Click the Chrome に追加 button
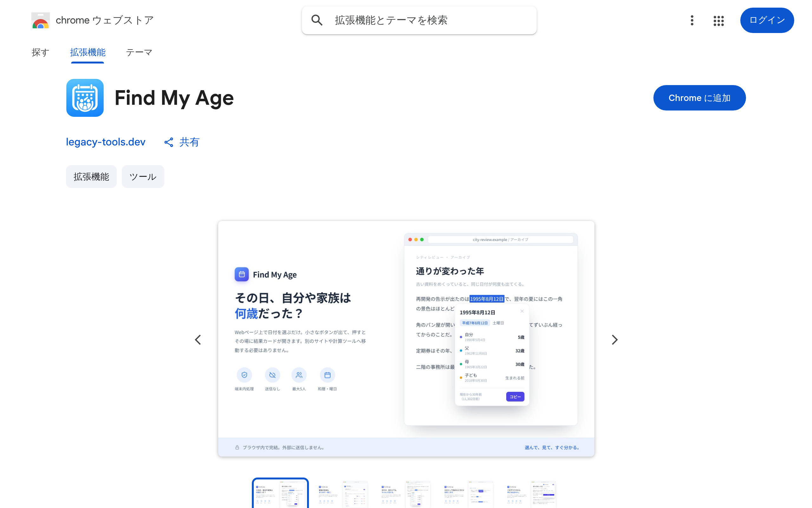The height and width of the screenshot is (508, 812). tap(699, 98)
